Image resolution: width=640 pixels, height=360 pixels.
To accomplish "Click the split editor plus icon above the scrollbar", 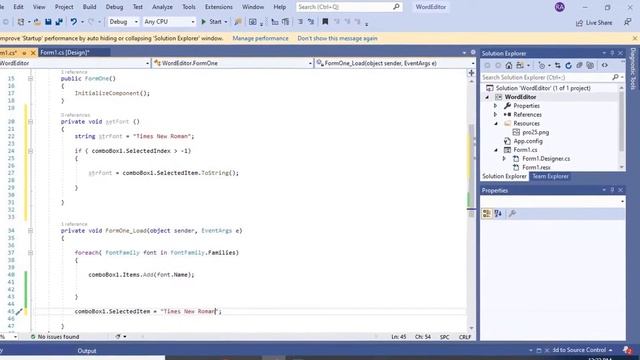I will 471,73.
